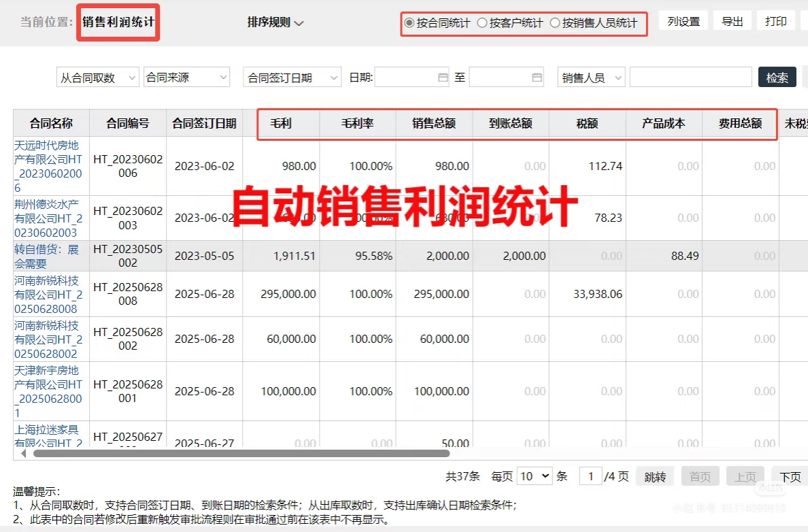Click 税额 value 112.74
This screenshot has width=808, height=532.
(605, 166)
